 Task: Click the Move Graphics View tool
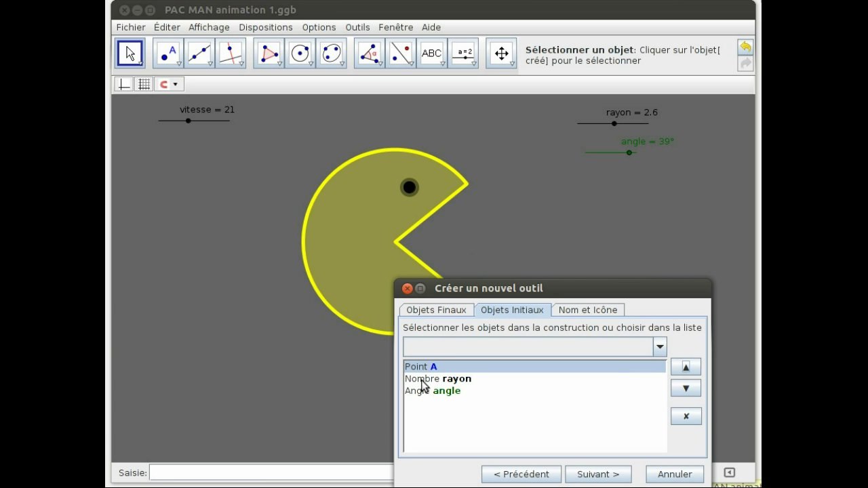(x=502, y=54)
